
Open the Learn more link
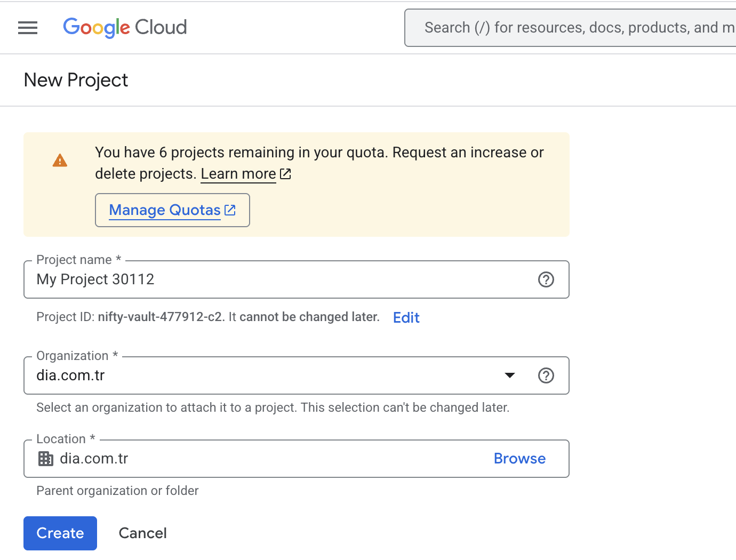238,174
